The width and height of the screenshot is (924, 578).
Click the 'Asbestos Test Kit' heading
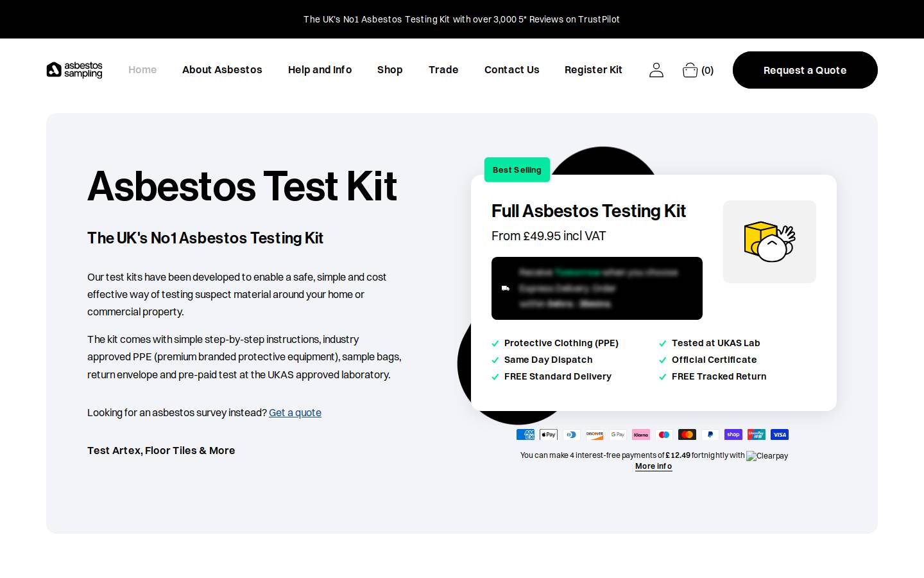click(x=242, y=186)
